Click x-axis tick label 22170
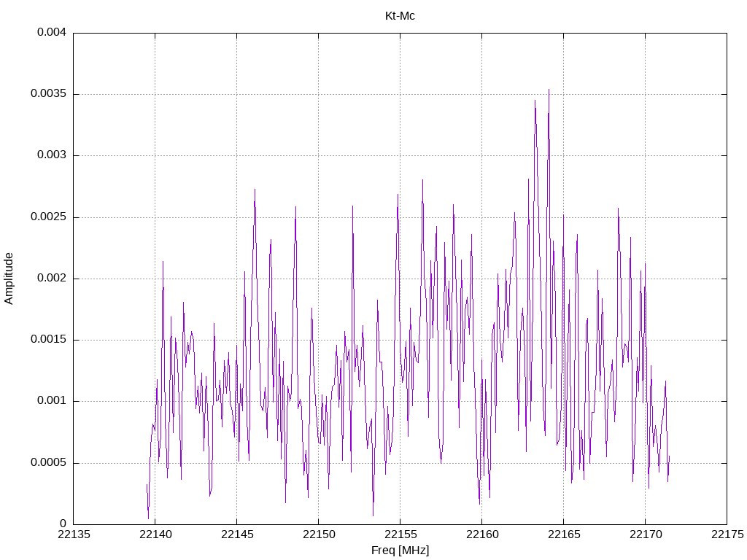Image resolution: width=747 pixels, height=560 pixels. coord(646,534)
